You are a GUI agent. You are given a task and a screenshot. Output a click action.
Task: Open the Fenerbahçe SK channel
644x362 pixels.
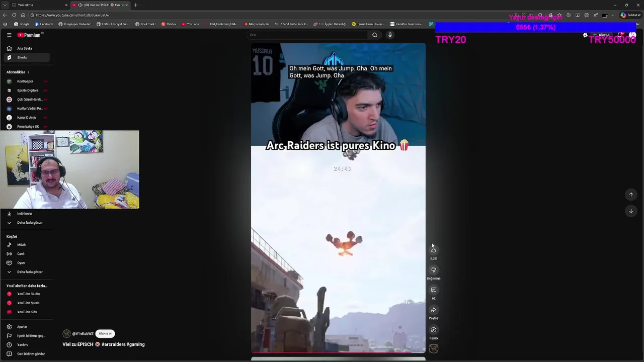pyautogui.click(x=27, y=127)
